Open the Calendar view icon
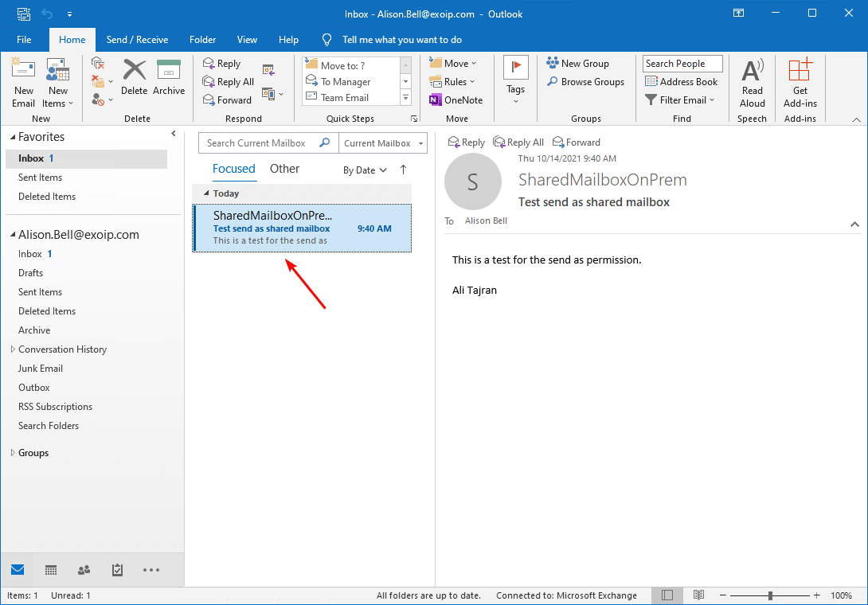This screenshot has width=868, height=605. click(x=51, y=569)
